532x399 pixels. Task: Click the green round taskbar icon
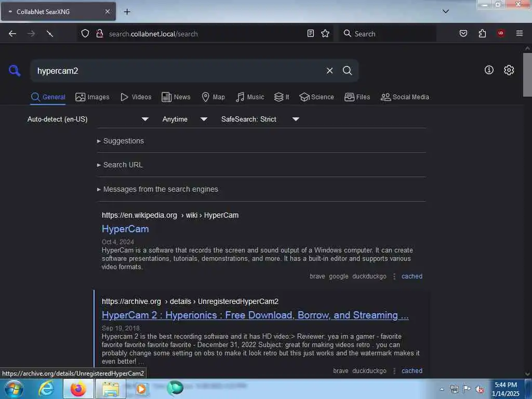175,388
